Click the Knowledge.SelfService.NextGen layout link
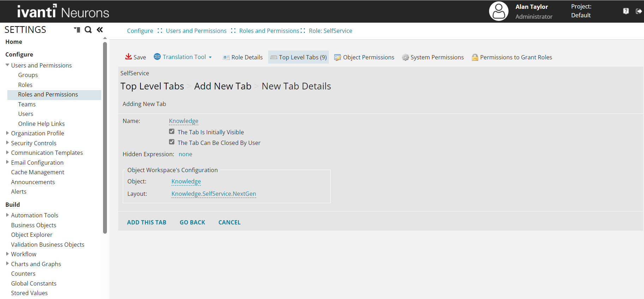Image resolution: width=644 pixels, height=299 pixels. point(213,194)
